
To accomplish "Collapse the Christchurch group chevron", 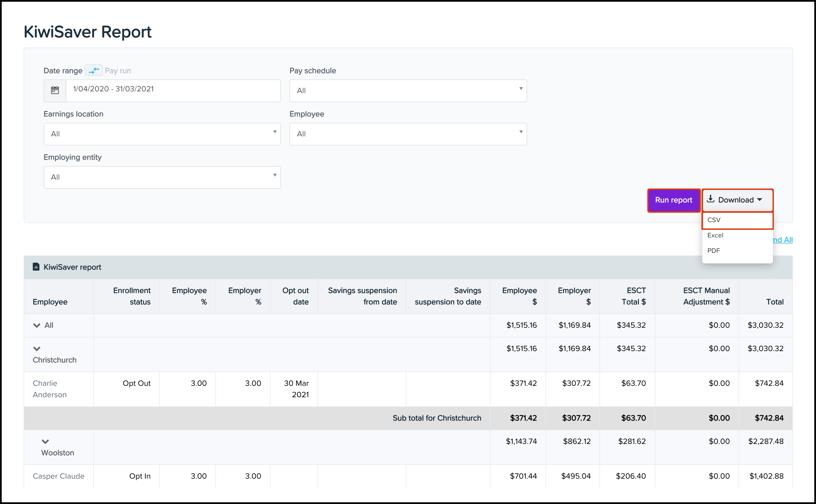I will 37,349.
